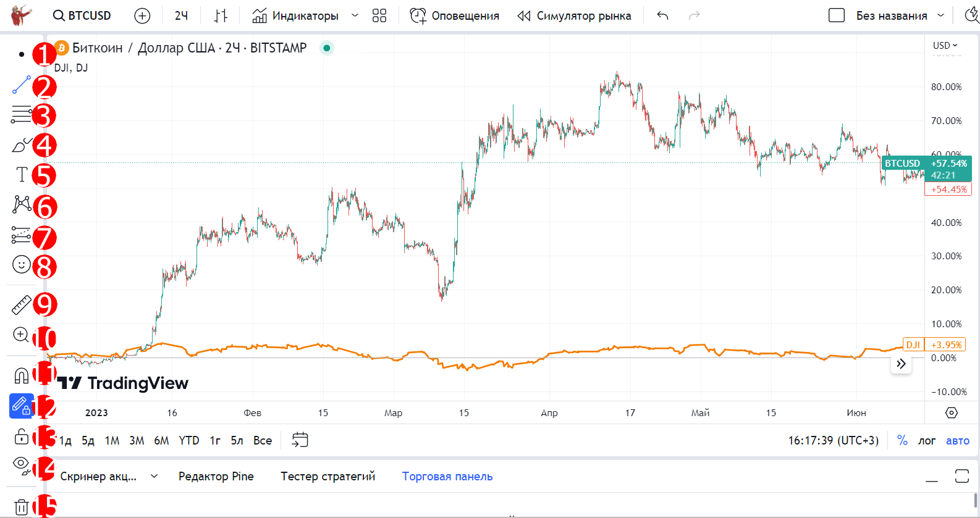Open the go to date calendar icon
This screenshot has height=518, width=980.
point(300,440)
